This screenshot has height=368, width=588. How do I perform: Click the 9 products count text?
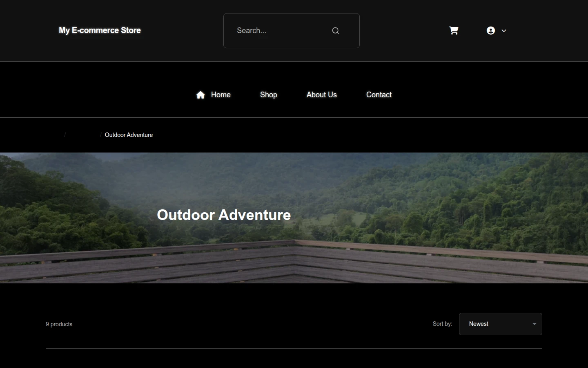point(59,324)
